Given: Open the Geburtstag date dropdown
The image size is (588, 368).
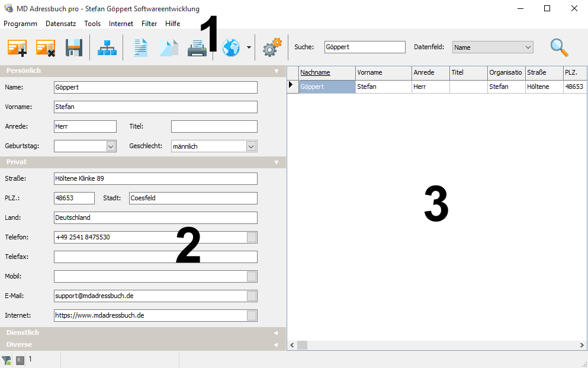Looking at the screenshot, I should [x=111, y=146].
